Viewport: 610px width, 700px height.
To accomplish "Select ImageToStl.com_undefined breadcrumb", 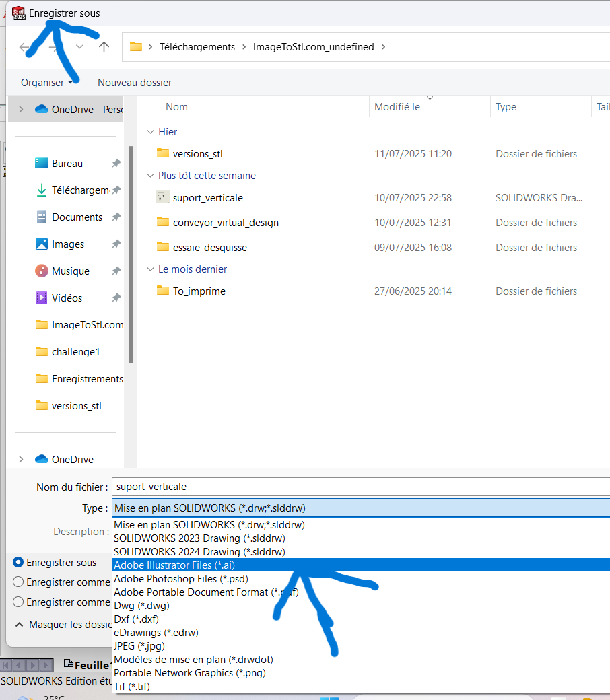I will [x=314, y=47].
